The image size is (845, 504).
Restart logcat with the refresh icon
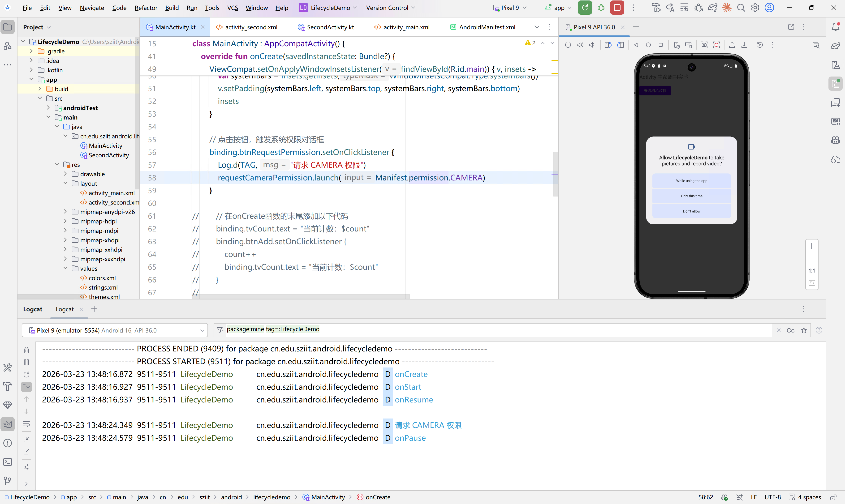point(26,374)
